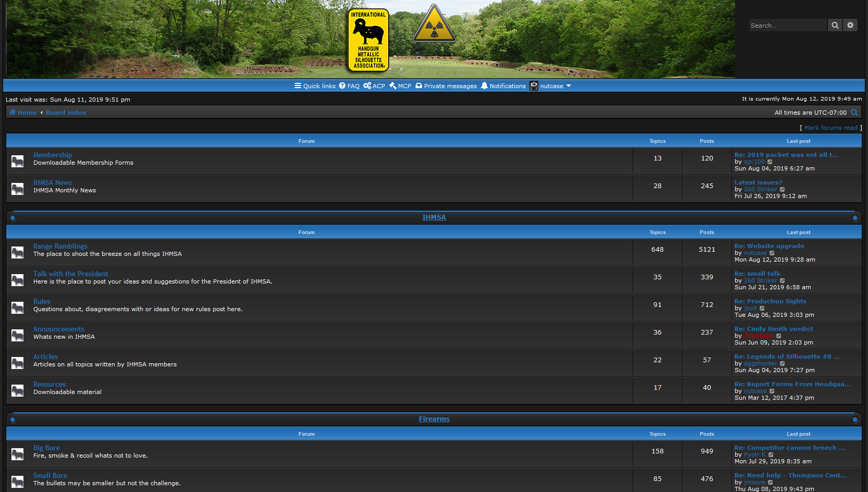View latest post icon beside aggshooter
The height and width of the screenshot is (492, 868).
click(783, 363)
